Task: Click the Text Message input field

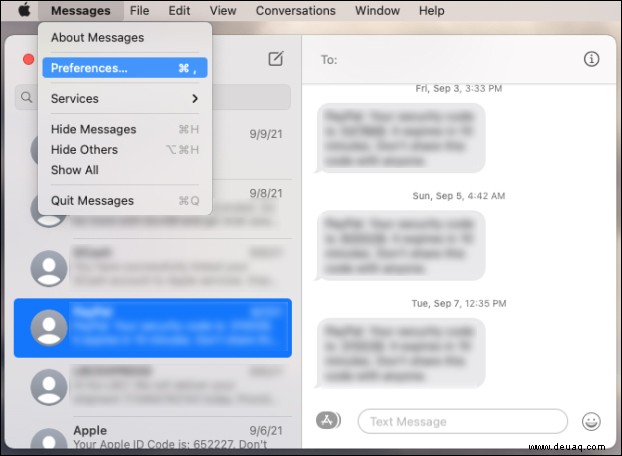Action: click(463, 422)
